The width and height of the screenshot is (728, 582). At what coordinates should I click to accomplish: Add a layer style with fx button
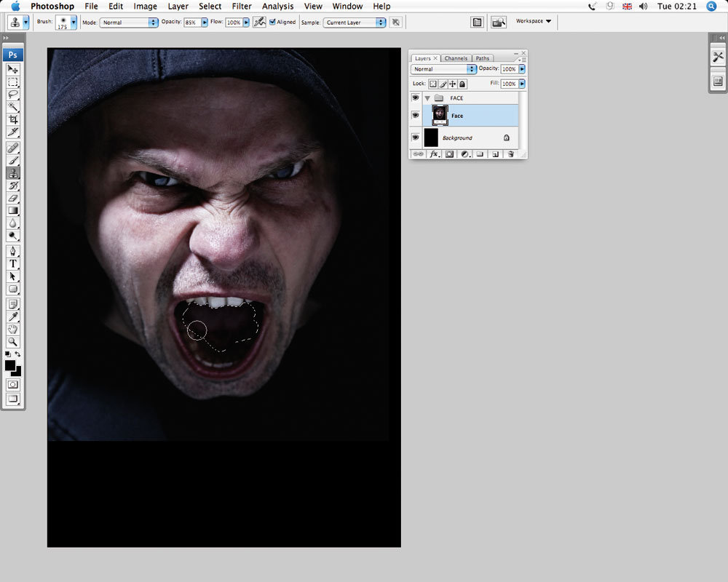434,154
